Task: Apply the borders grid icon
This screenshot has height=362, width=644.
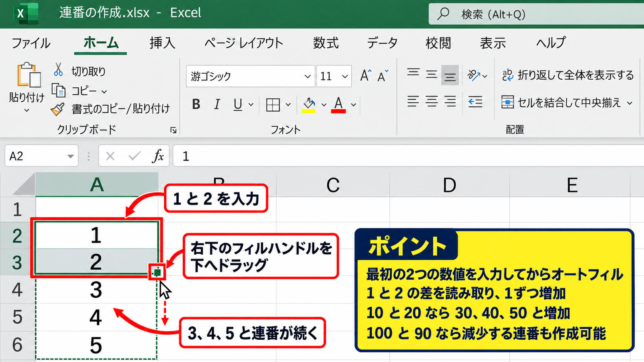Action: coord(273,104)
